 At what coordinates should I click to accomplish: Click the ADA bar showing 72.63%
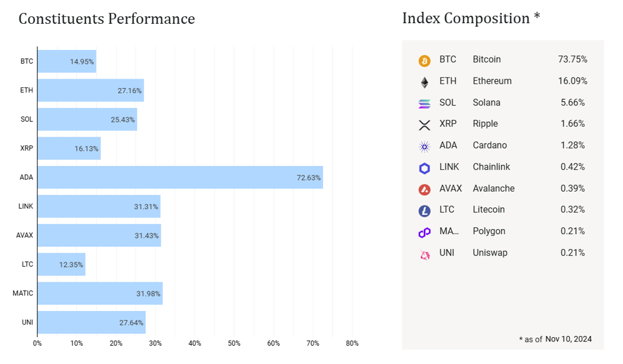click(x=180, y=177)
